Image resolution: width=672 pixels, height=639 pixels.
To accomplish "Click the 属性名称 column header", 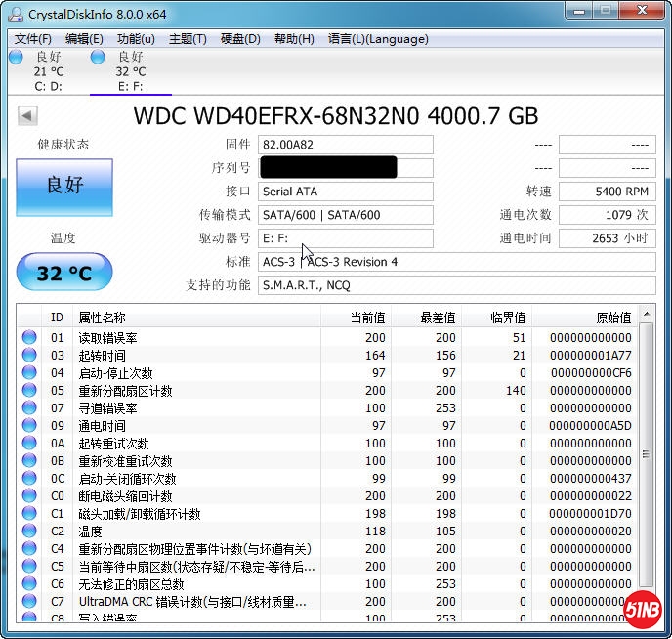I will pos(103,318).
